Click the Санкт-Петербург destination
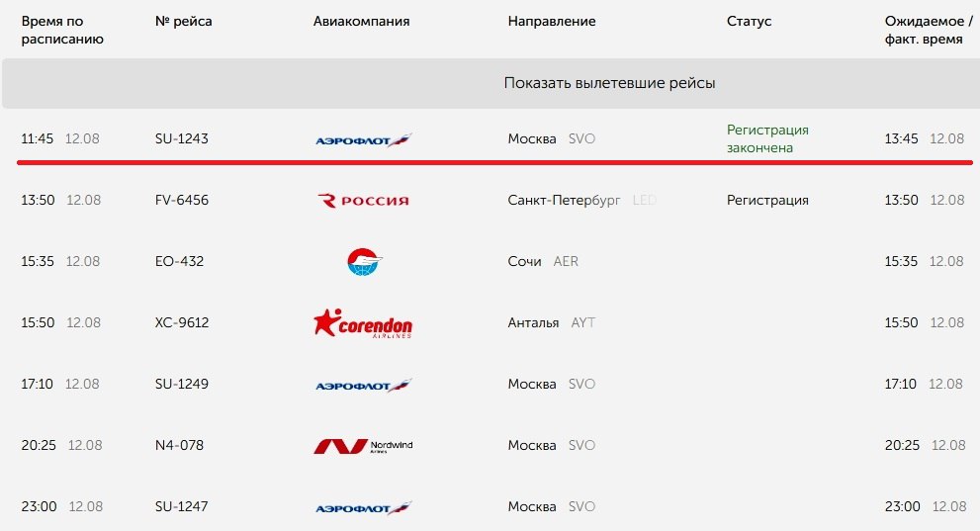 point(564,201)
